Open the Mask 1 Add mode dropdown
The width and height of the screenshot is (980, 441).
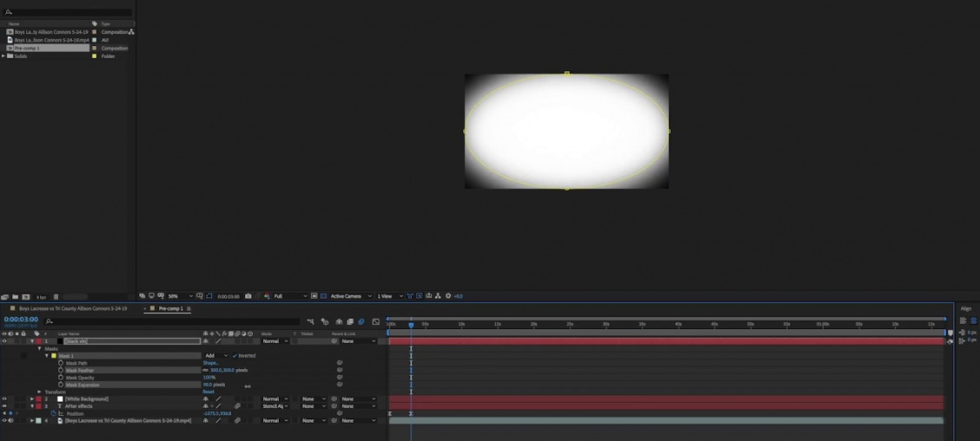click(216, 355)
